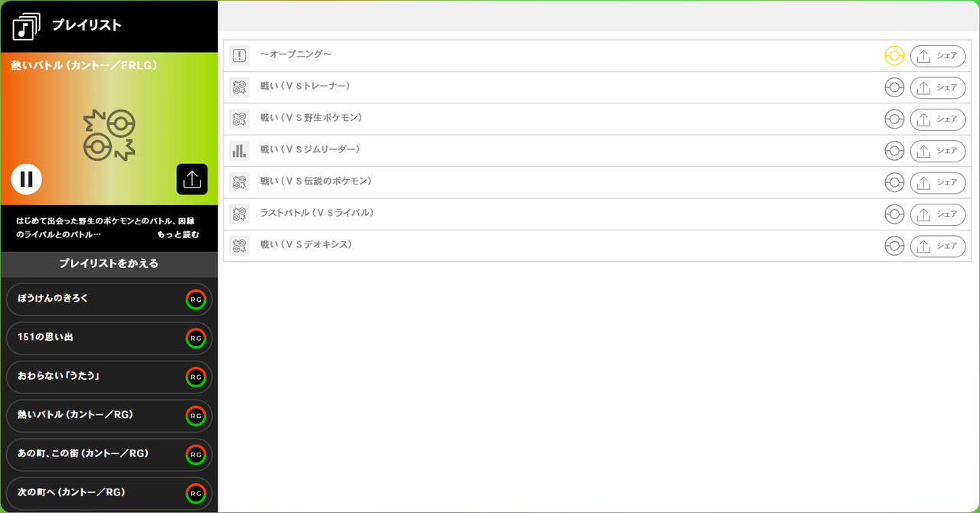The width and height of the screenshot is (980, 513).
Task: Click RG badge on 次の町へ
Action: 196,493
